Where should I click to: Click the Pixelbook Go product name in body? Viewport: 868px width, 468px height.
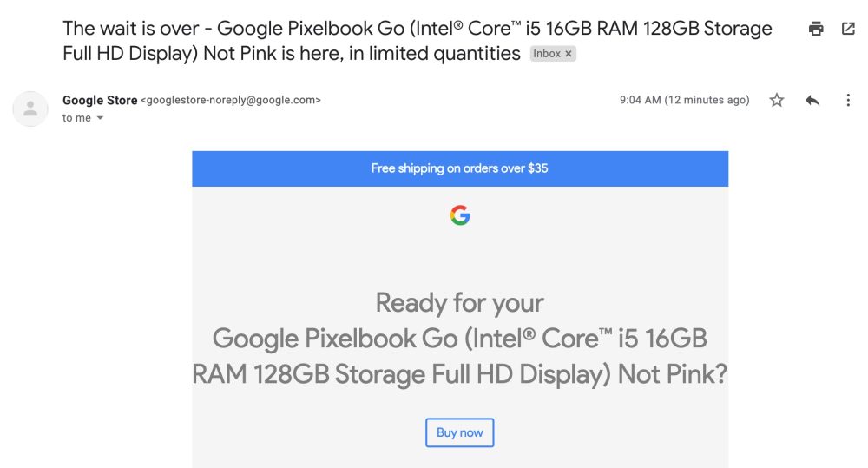click(460, 356)
